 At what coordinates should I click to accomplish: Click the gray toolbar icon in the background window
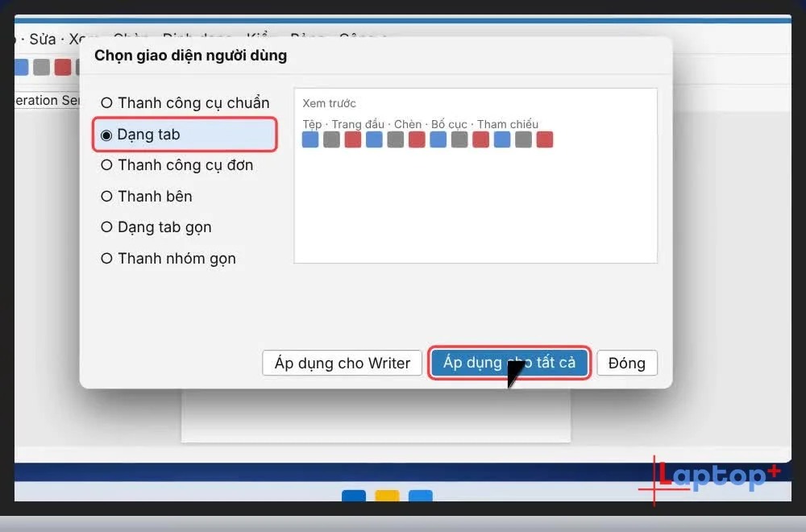[x=42, y=67]
